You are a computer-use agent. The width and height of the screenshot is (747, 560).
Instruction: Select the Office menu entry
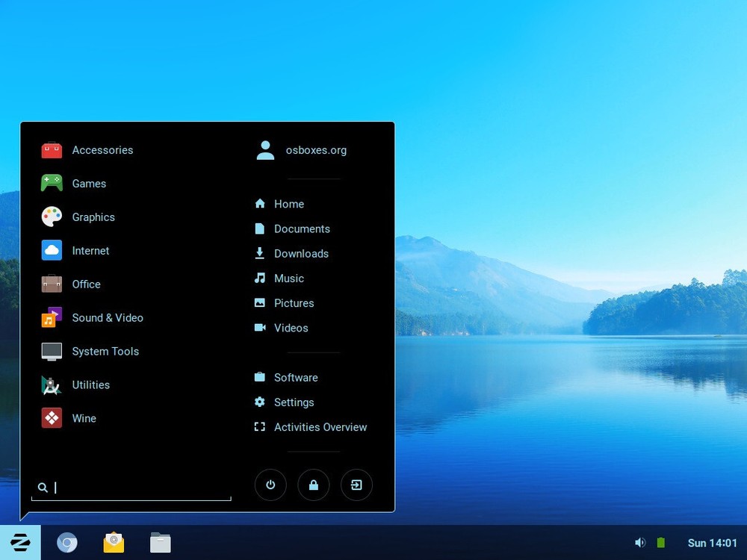point(86,284)
